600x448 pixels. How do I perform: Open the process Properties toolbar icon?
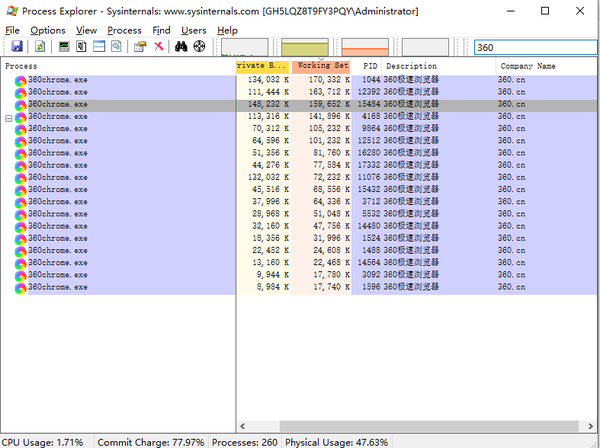(140, 47)
